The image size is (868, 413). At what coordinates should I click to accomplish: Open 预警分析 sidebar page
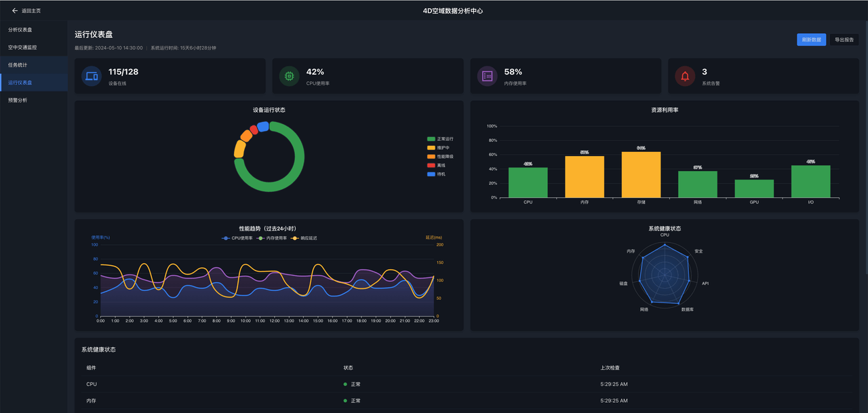click(18, 100)
